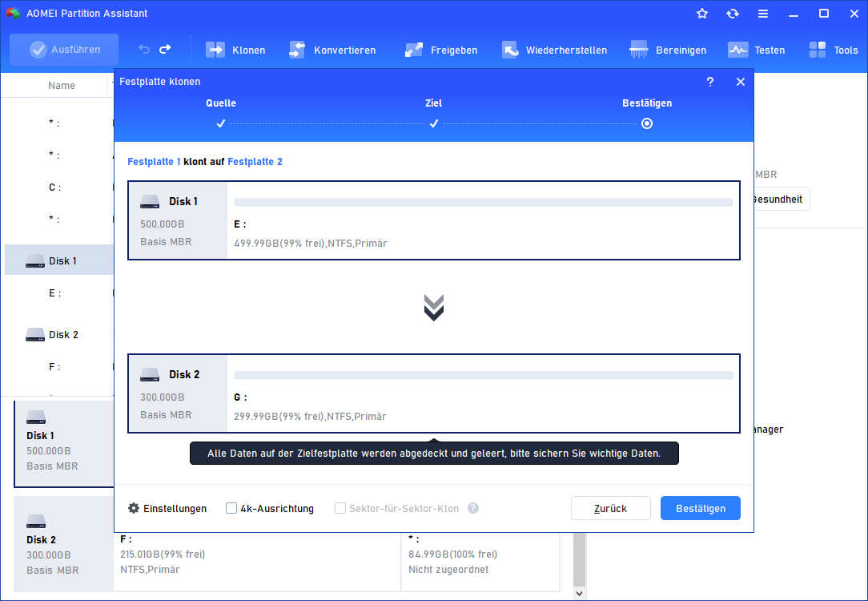
Task: Toggle the Sektor-für-Sektor-Klon checkbox
Action: 340,508
